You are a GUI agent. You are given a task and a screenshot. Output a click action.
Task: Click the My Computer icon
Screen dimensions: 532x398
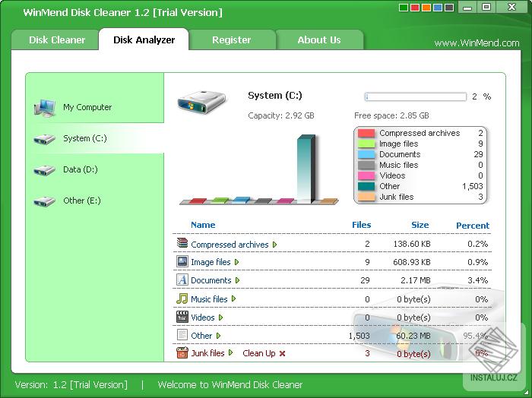pos(45,108)
